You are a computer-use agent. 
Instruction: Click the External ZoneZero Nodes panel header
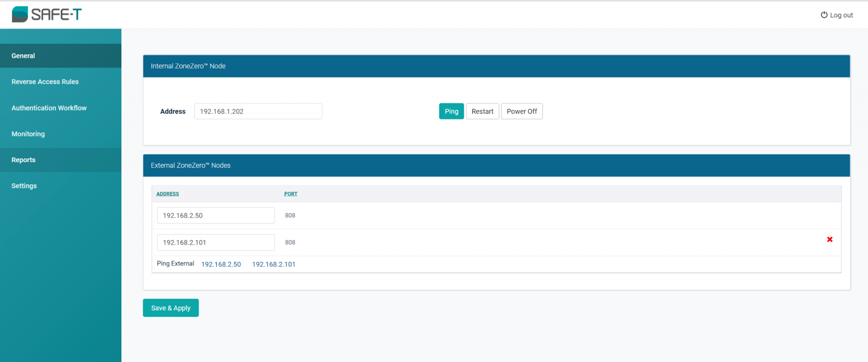[496, 165]
